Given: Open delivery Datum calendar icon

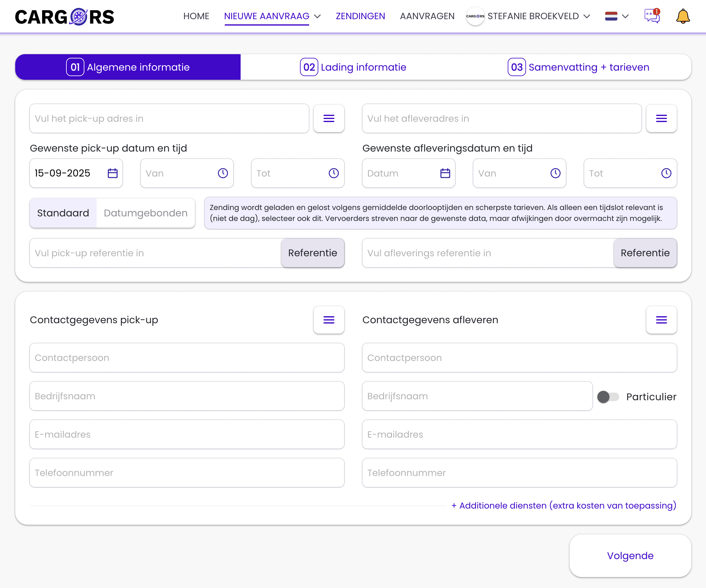Looking at the screenshot, I should [x=445, y=173].
